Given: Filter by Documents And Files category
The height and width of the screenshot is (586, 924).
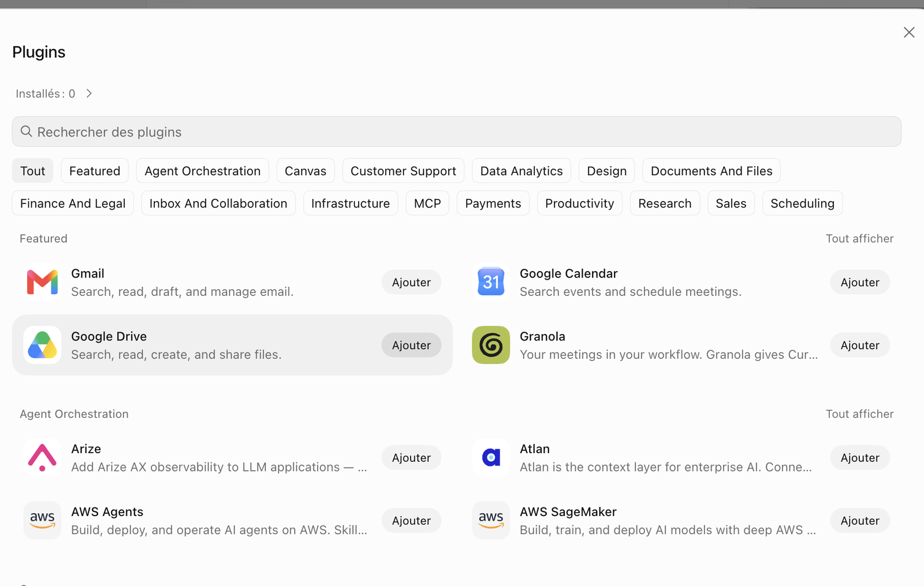Looking at the screenshot, I should click(x=711, y=171).
